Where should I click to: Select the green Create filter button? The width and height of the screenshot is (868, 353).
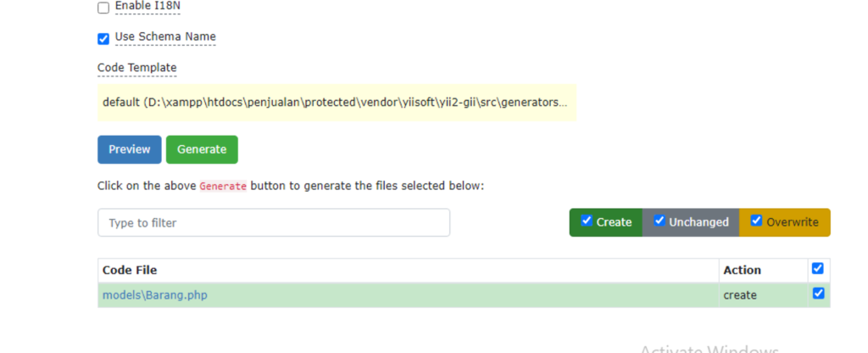[606, 223]
